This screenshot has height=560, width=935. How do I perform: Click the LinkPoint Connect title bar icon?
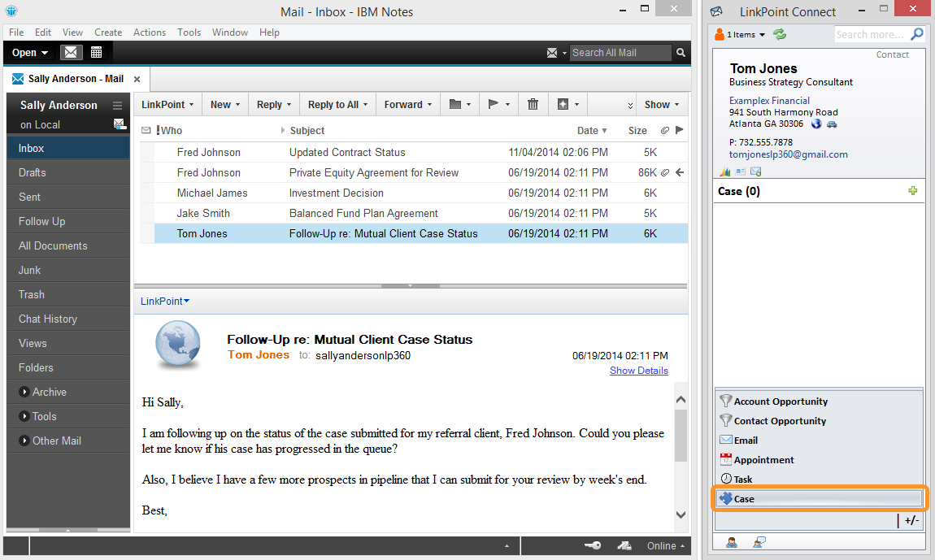pos(716,11)
